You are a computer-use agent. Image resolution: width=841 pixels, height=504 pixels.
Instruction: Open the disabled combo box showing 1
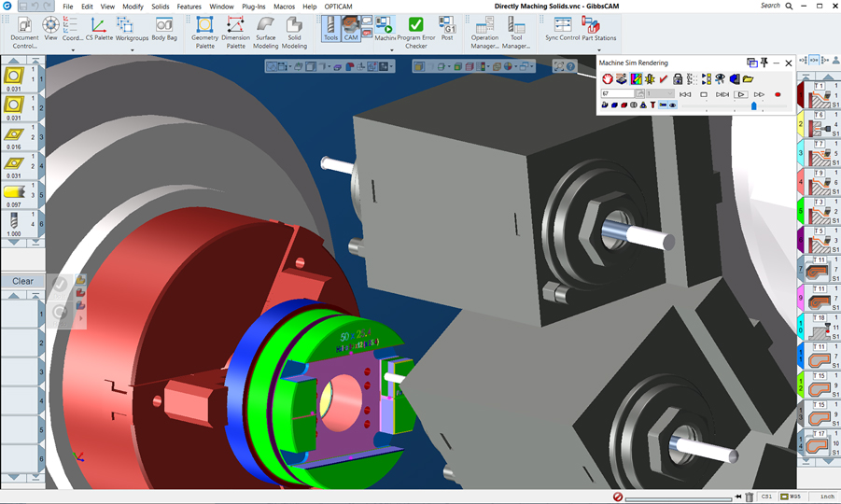click(x=660, y=94)
